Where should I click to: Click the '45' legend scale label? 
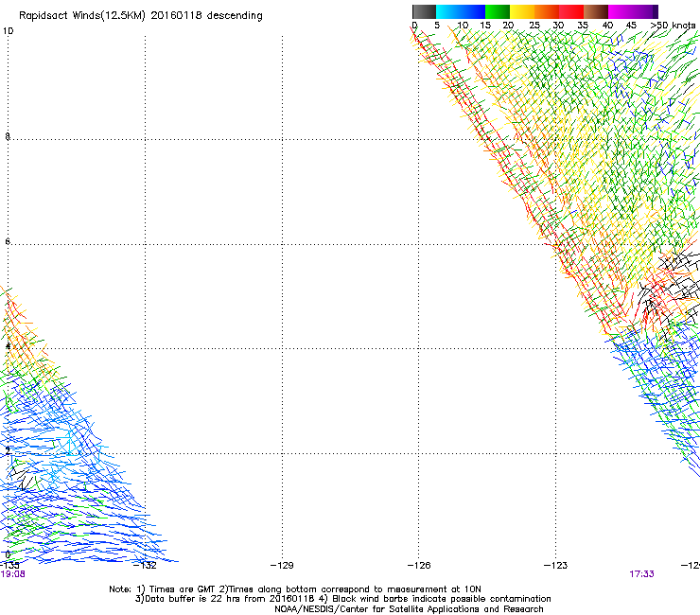coord(631,25)
